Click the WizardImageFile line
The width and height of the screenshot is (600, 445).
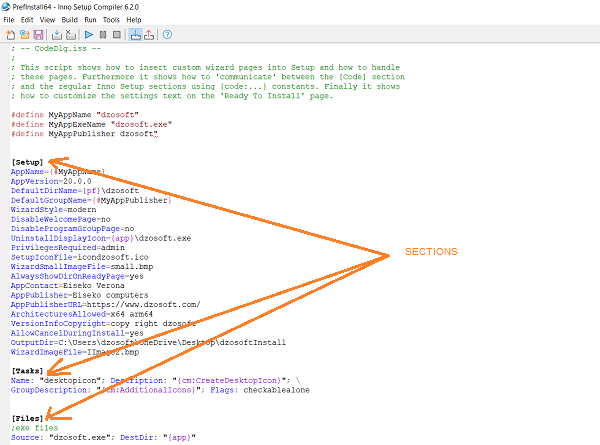[75, 352]
